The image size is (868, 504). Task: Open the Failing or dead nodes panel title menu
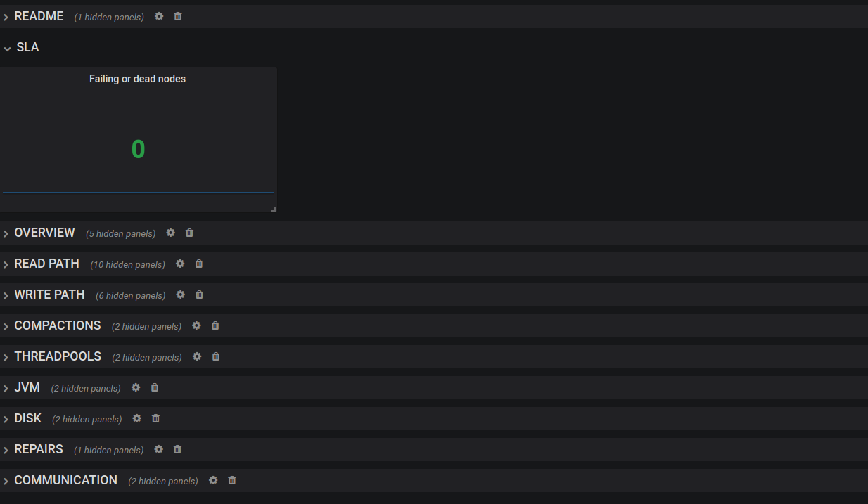(137, 79)
